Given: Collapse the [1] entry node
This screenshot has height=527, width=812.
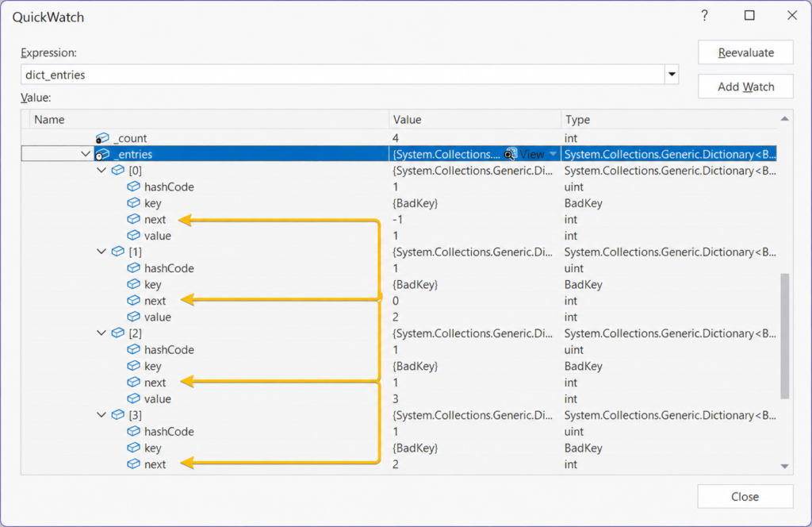Looking at the screenshot, I should pyautogui.click(x=101, y=252).
